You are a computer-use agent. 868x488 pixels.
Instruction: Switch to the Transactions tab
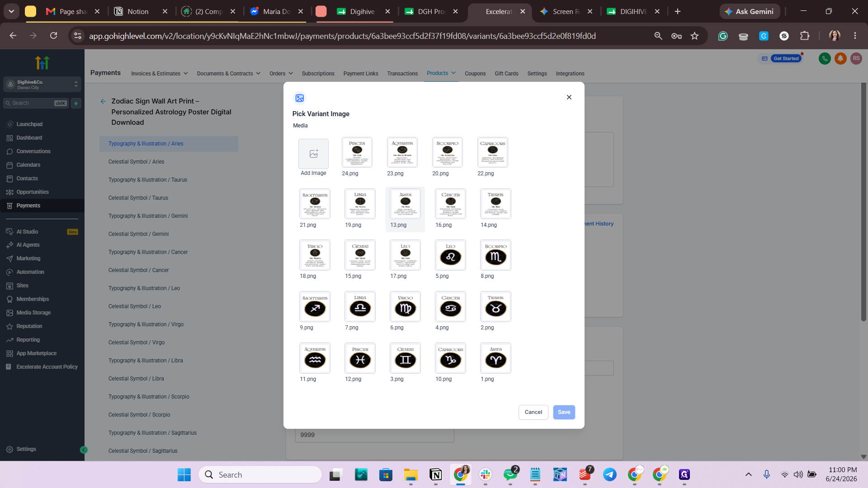pyautogui.click(x=402, y=74)
